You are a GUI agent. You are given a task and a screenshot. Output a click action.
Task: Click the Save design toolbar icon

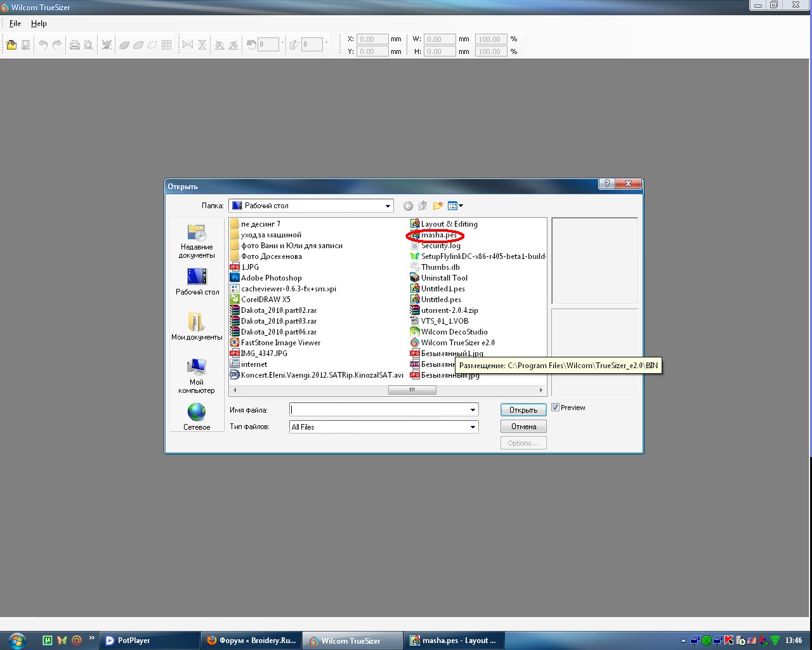pyautogui.click(x=25, y=44)
